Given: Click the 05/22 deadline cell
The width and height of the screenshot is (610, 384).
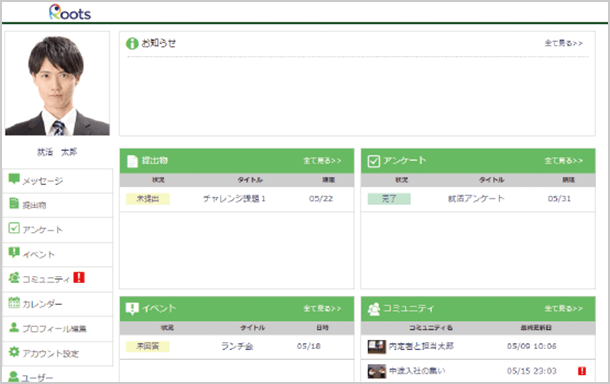Looking at the screenshot, I should click(321, 199).
